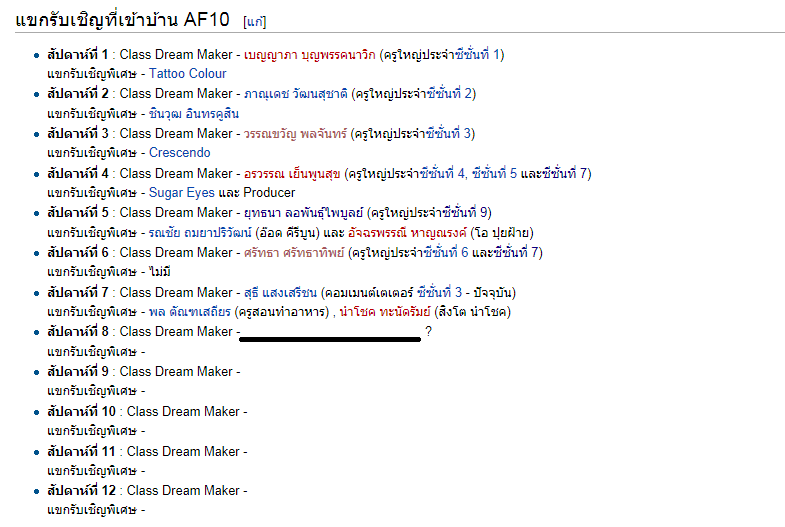The width and height of the screenshot is (785, 527).
Task: Follow the ซีซั่นที่ 4 link
Action: pos(442,174)
